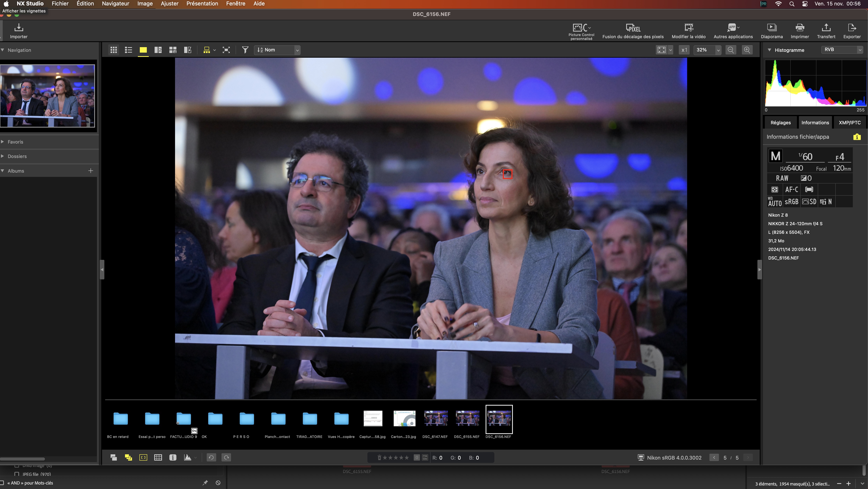Click the x1 zoom button

click(x=684, y=50)
